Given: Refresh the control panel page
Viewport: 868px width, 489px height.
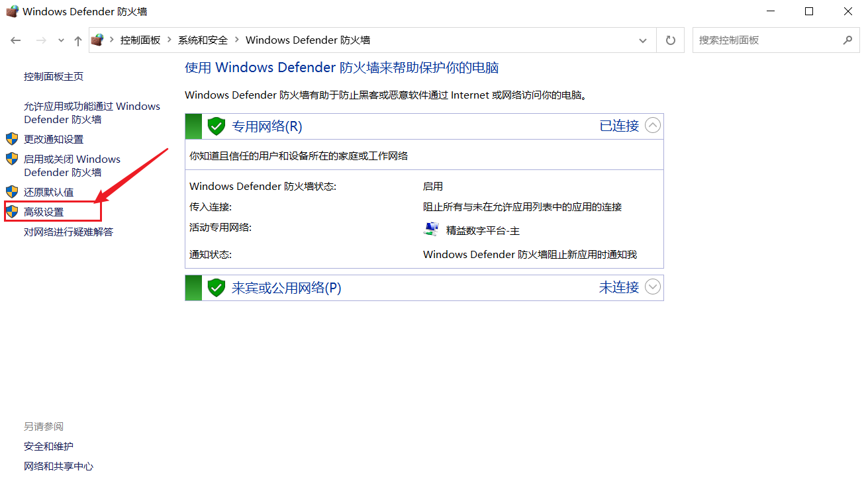Looking at the screenshot, I should coord(671,40).
